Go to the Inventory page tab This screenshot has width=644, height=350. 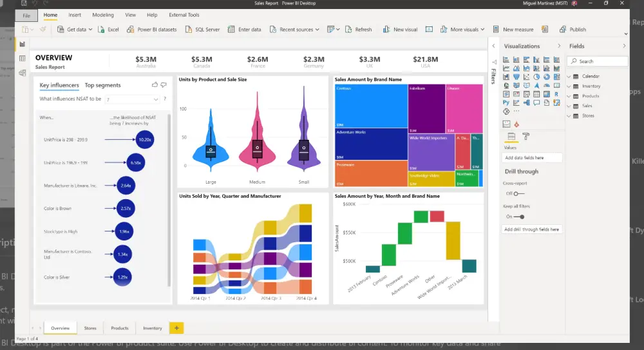coord(153,328)
